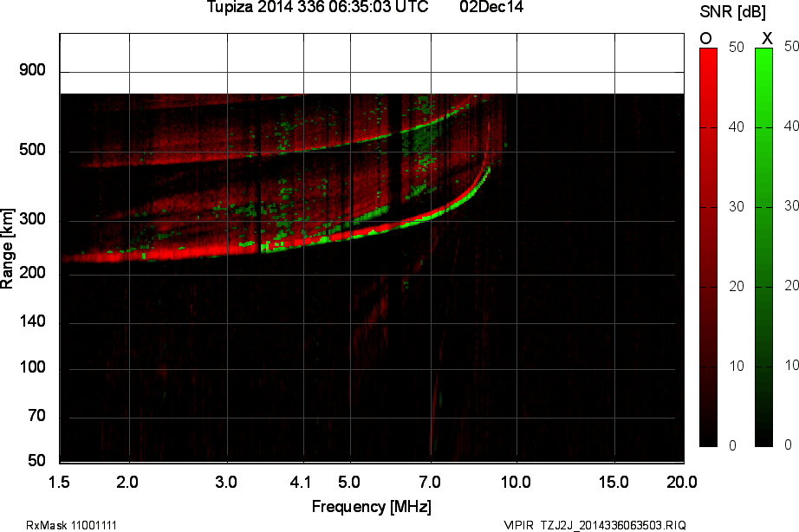Screen dimensions: 799x532
Task: Click the range axis tick '500'
Action: tap(32, 150)
